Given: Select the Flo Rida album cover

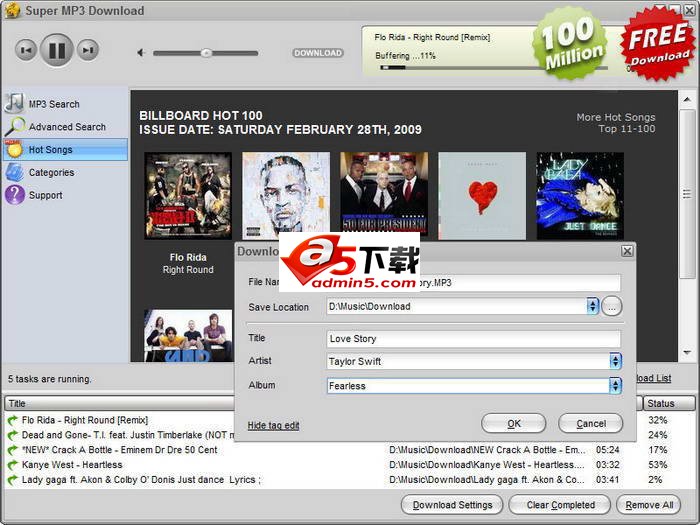Looking at the screenshot, I should (188, 196).
